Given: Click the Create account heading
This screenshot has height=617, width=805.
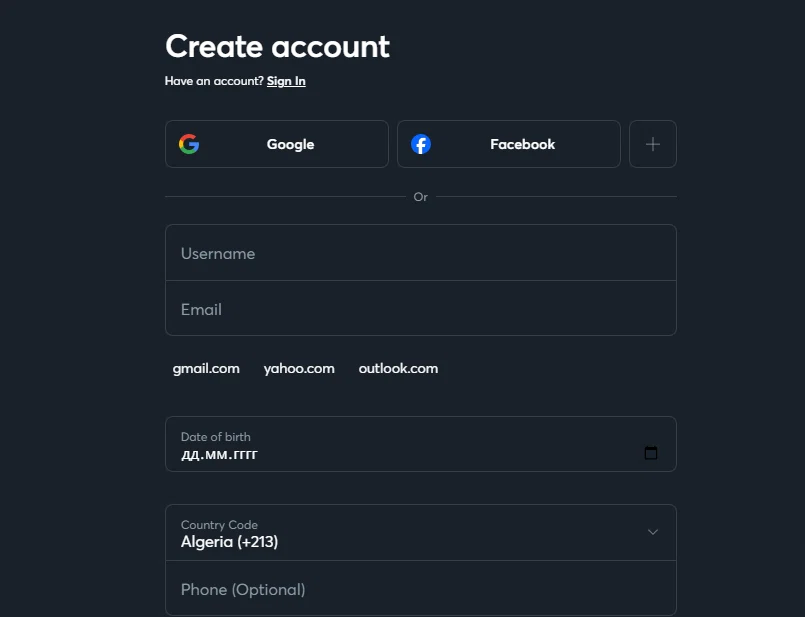Looking at the screenshot, I should click(x=277, y=47).
